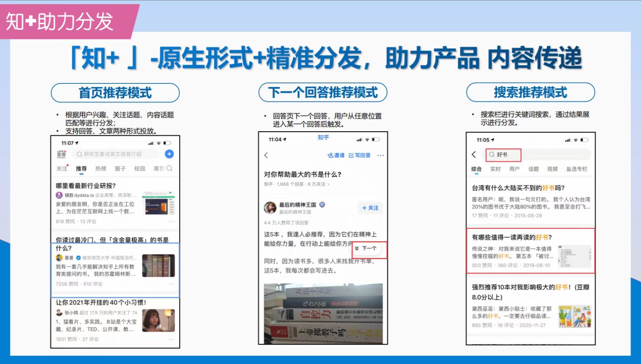The width and height of the screenshot is (641, 364).
Task: Switch to 校园 tab
Action: coord(140,169)
